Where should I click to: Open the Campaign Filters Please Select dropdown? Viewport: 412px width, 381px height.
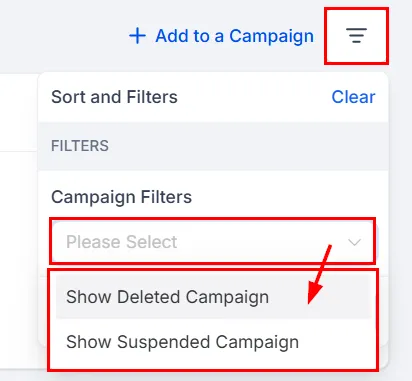pos(213,241)
